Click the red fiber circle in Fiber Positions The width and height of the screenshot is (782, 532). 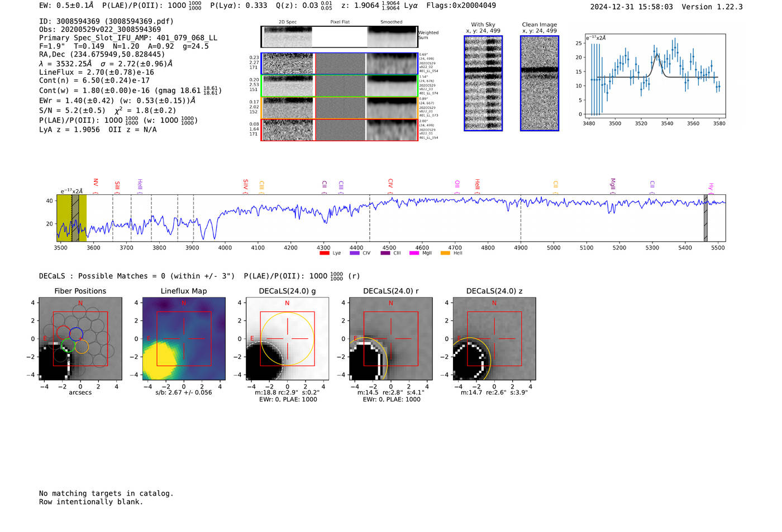63,333
